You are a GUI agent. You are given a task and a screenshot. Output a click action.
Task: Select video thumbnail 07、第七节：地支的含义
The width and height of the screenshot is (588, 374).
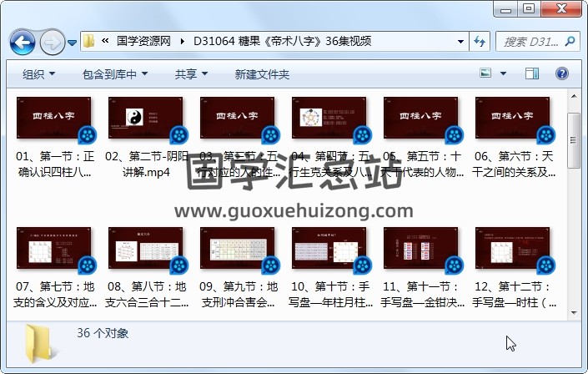[54, 249]
